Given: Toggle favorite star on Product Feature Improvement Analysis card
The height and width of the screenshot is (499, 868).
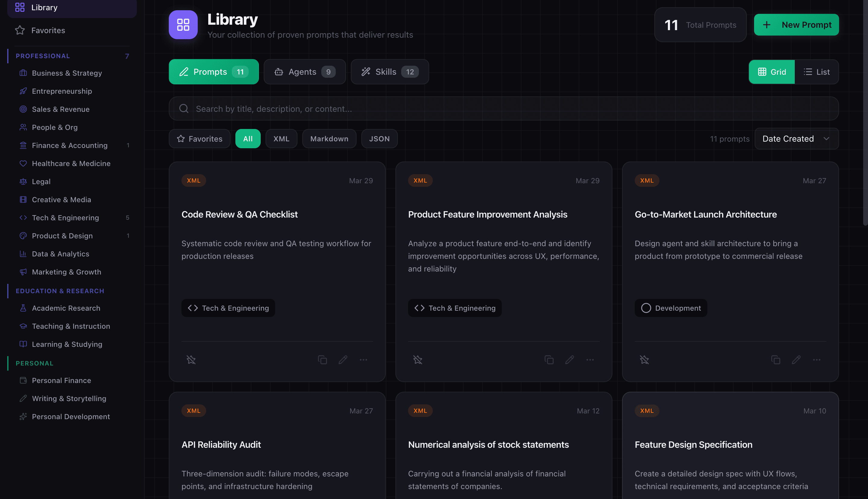Looking at the screenshot, I should pyautogui.click(x=417, y=359).
